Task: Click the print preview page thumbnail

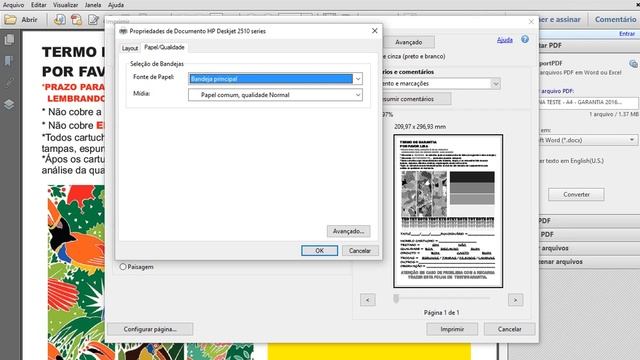Action: click(448, 211)
